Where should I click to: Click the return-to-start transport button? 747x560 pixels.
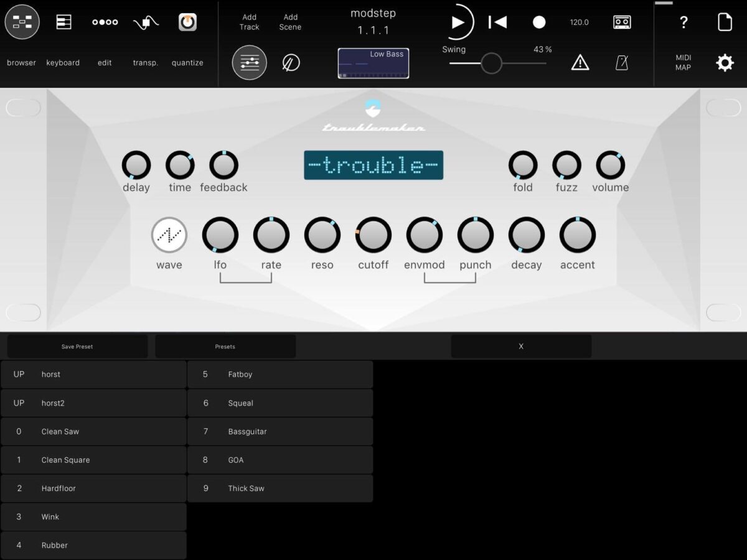(497, 22)
